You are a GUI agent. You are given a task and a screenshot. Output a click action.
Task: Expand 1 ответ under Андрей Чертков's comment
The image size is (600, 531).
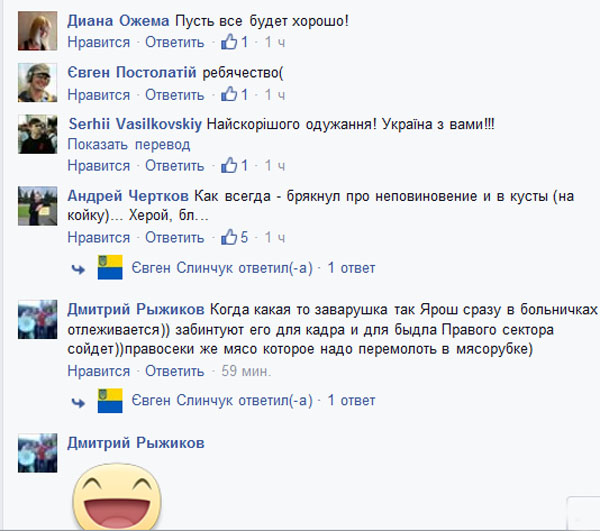pos(351,268)
